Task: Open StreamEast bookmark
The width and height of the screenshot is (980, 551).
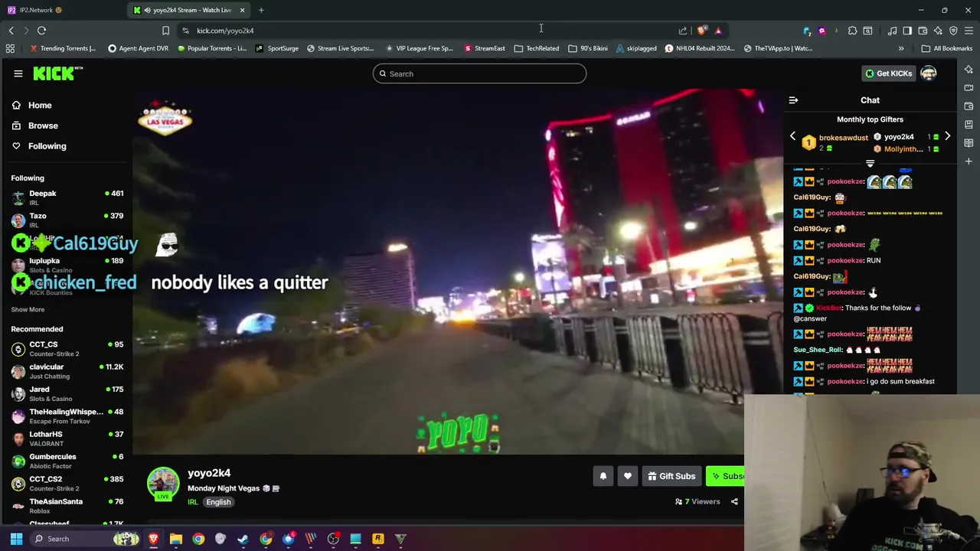Action: [x=485, y=48]
